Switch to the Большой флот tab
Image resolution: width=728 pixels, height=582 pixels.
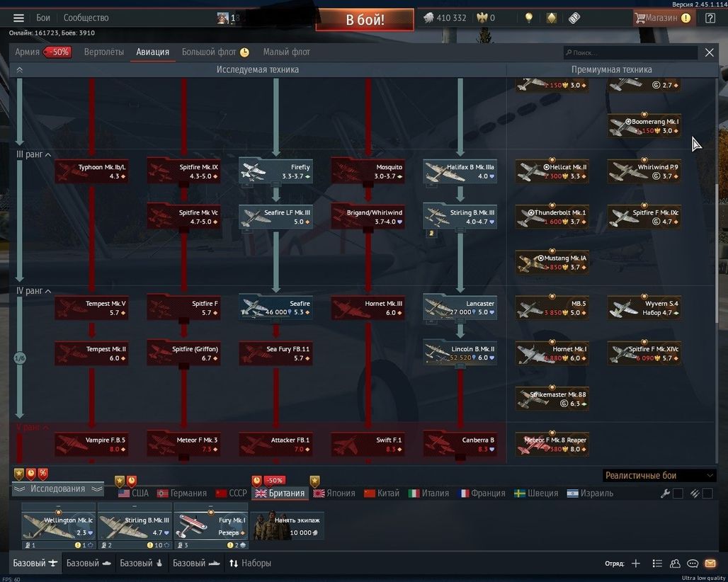pyautogui.click(x=215, y=52)
